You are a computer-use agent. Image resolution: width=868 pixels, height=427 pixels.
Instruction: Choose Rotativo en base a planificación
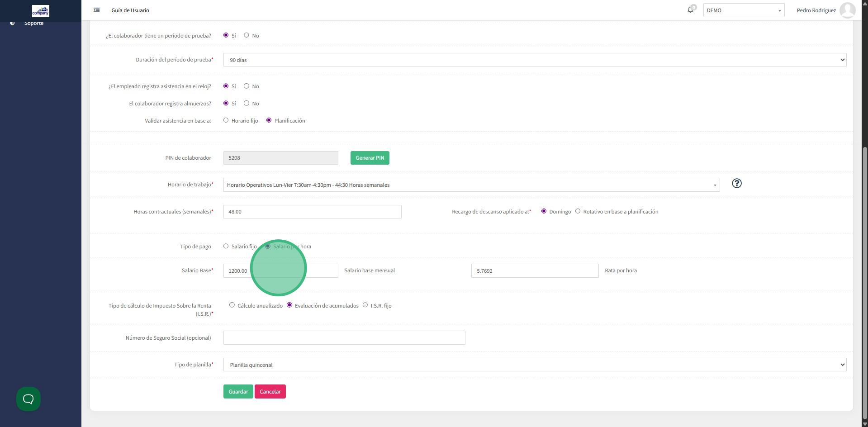pyautogui.click(x=578, y=211)
